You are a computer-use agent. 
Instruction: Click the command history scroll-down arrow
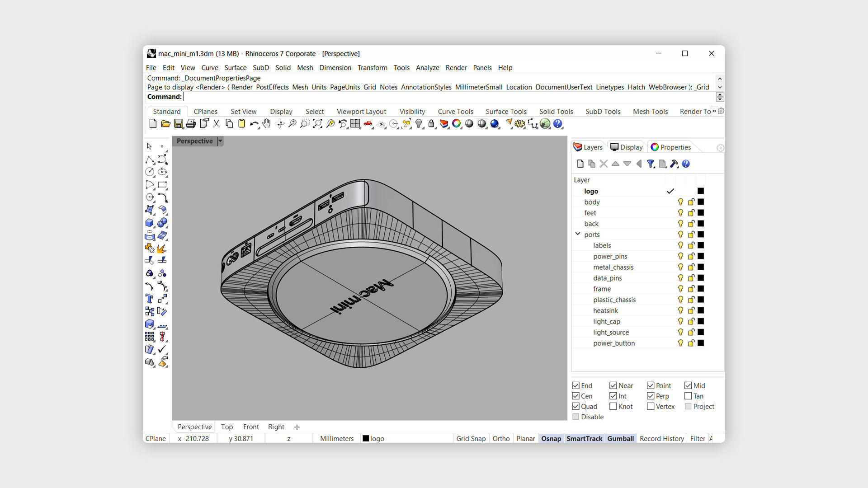(x=720, y=87)
